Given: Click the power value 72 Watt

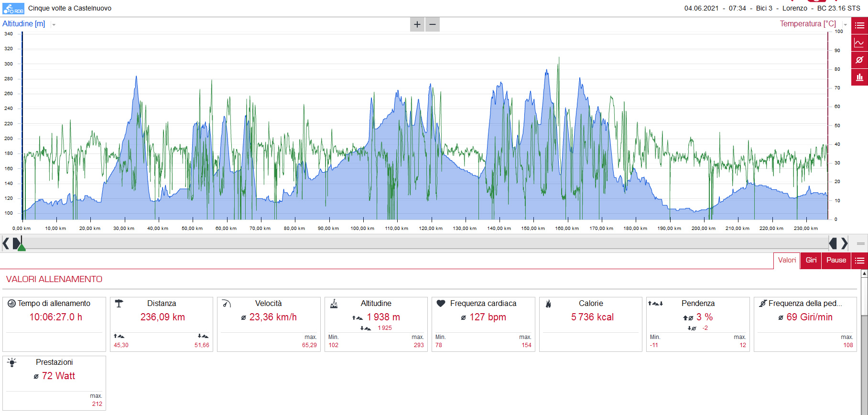Looking at the screenshot, I should [58, 376].
